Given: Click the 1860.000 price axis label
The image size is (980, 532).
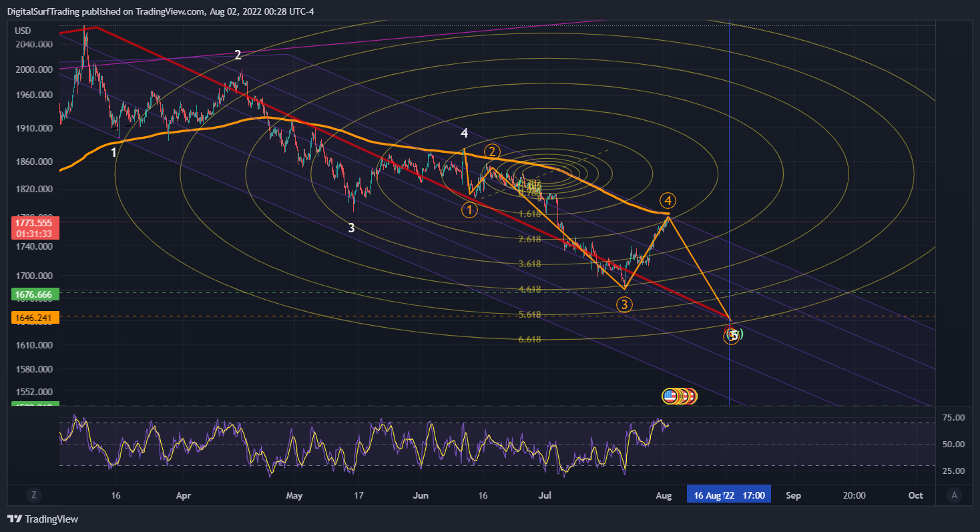Looking at the screenshot, I should [x=33, y=162].
